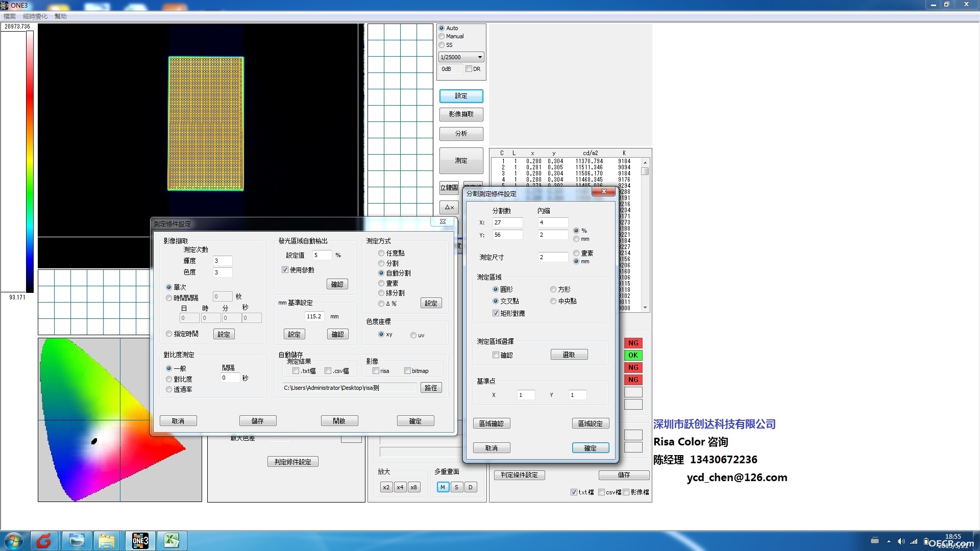Open Windows Start menu orb
The image size is (980, 551).
point(14,541)
